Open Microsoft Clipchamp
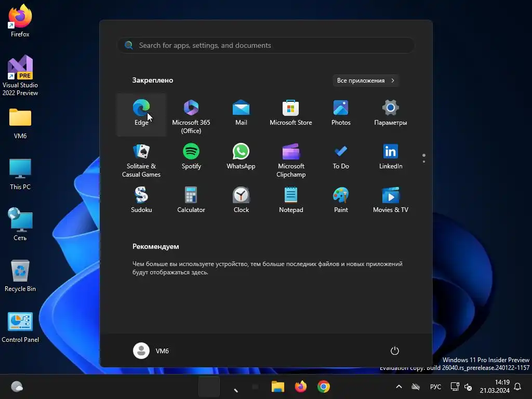 (291, 158)
